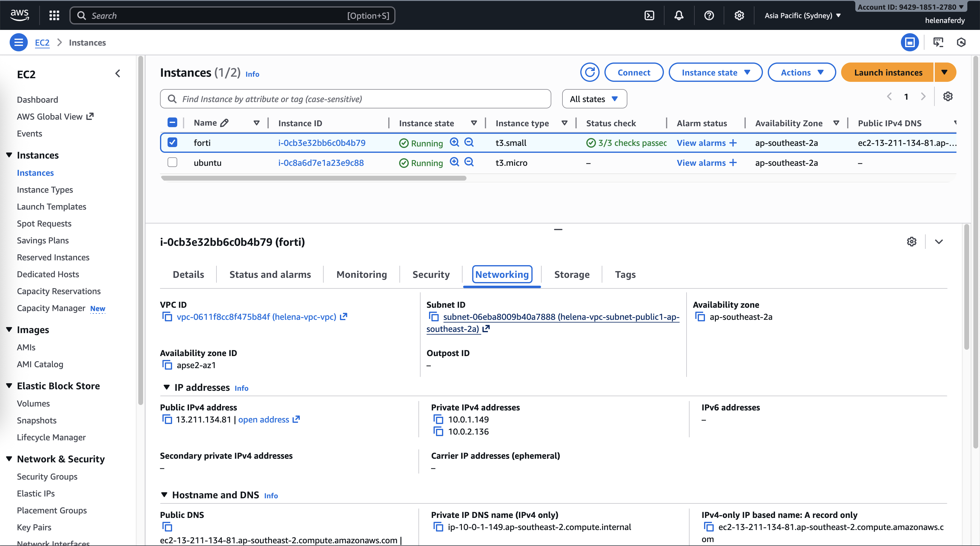This screenshot has height=546, width=980.
Task: Open the Instance state dropdown
Action: click(x=715, y=72)
